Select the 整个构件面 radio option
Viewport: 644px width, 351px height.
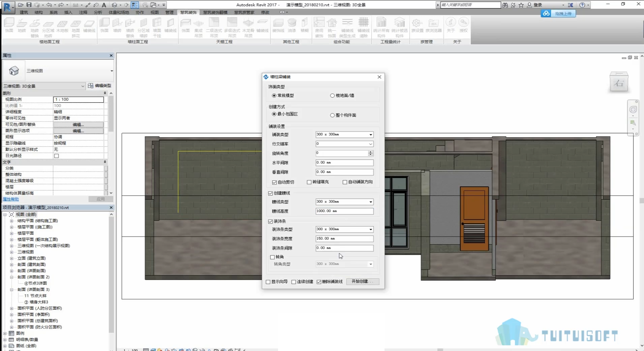(x=332, y=115)
